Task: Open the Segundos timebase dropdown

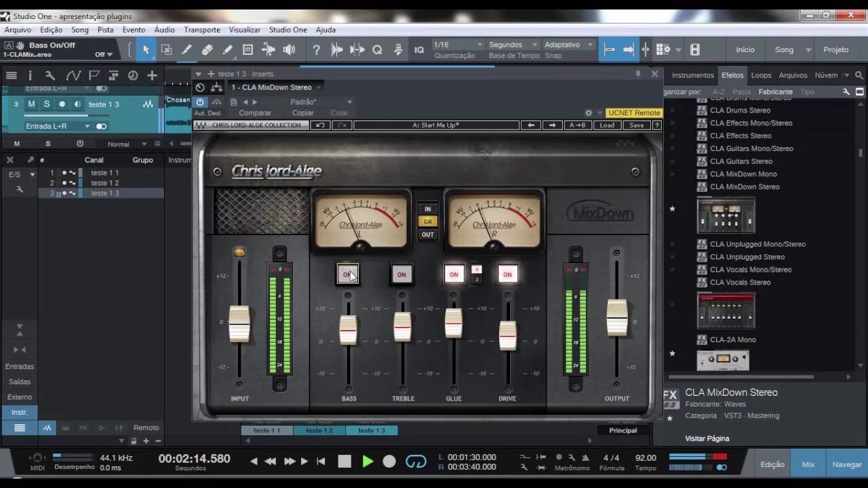Action: (513, 45)
